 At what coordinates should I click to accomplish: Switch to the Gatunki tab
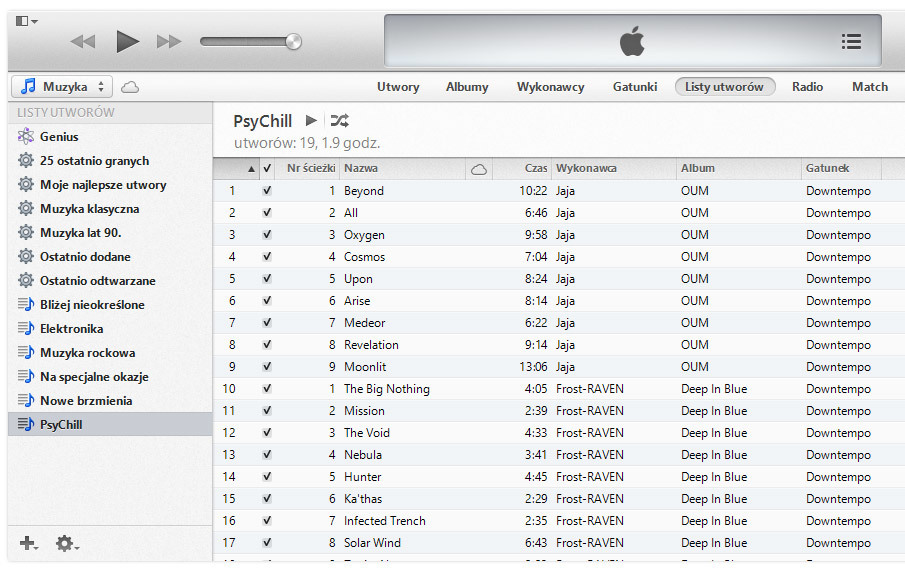pyautogui.click(x=635, y=87)
